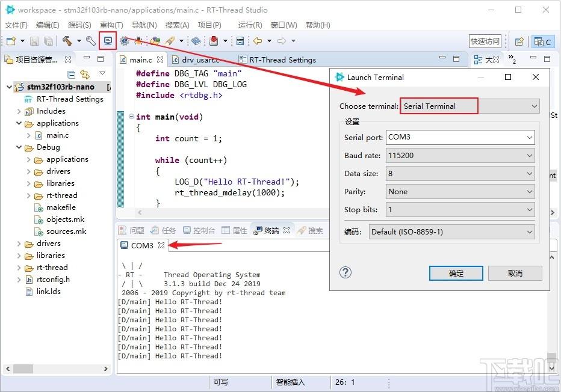This screenshot has height=392, width=561.
Task: Click the download program icon
Action: pyautogui.click(x=214, y=41)
